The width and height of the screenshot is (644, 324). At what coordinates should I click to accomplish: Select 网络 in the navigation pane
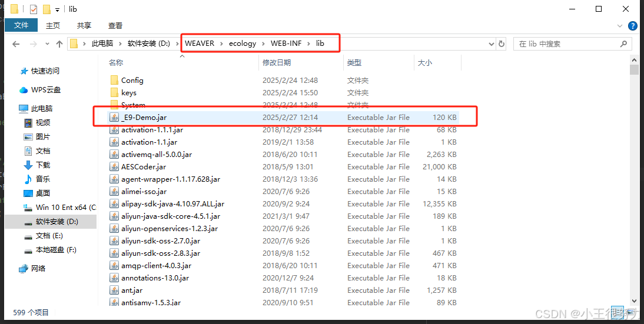tap(38, 269)
